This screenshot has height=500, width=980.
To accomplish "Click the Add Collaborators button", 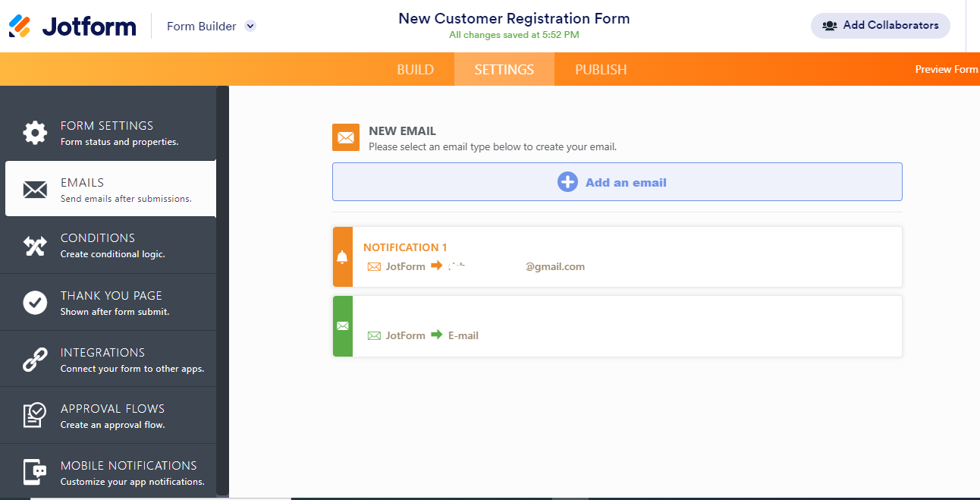I will pyautogui.click(x=881, y=25).
